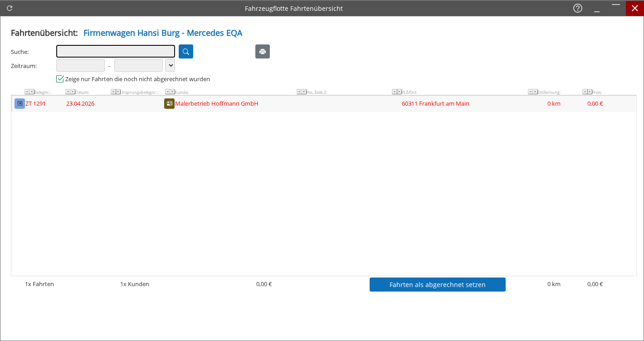
Task: Sort PLZ/Ort column descending
Action: (x=399, y=92)
